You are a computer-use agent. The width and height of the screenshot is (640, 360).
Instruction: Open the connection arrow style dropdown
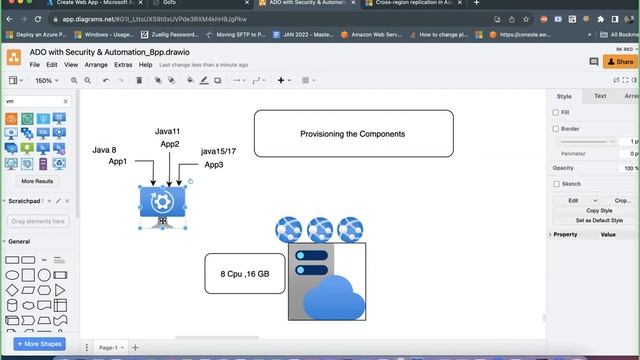coord(239,80)
